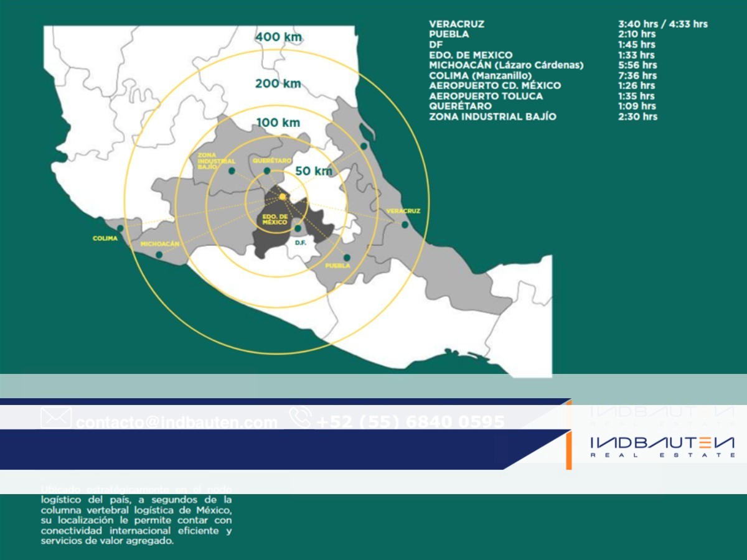Screen dimensions: 747x560
Task: Open the contacto@indbauten.com email address
Action: 177,422
